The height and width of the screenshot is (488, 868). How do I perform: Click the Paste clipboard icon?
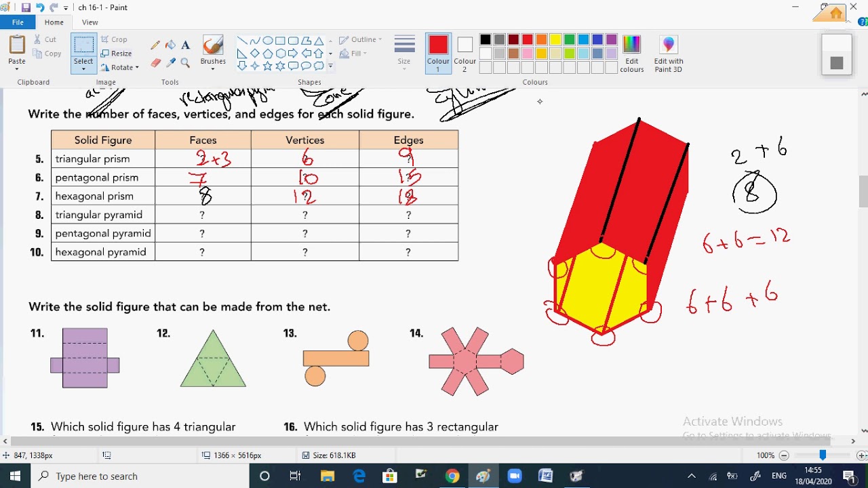tap(17, 45)
